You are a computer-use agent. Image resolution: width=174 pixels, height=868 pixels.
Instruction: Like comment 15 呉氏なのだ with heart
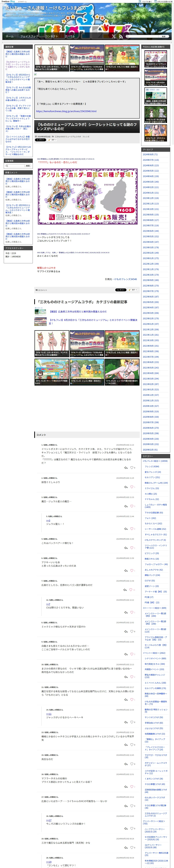tap(132, 764)
